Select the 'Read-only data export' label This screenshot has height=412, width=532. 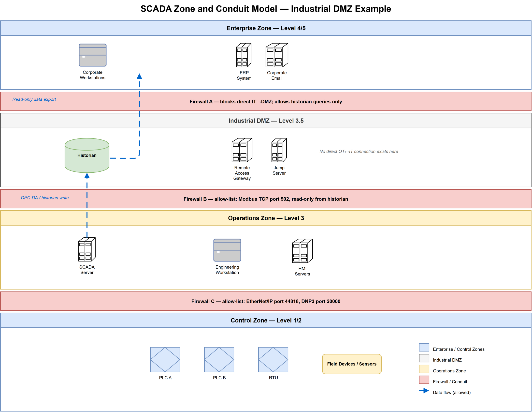click(34, 99)
